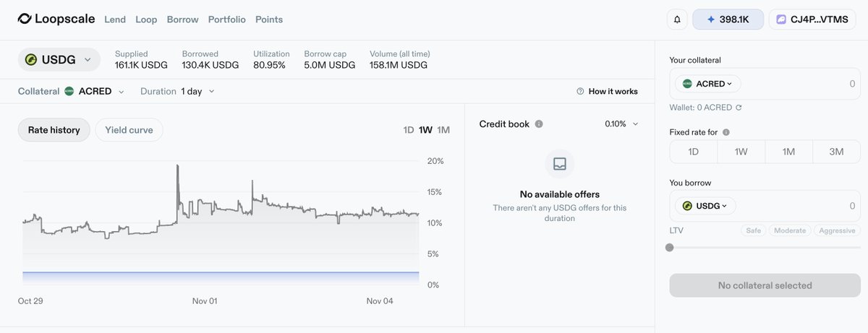
Task: Click the Fixed rate for info icon
Action: [x=726, y=132]
